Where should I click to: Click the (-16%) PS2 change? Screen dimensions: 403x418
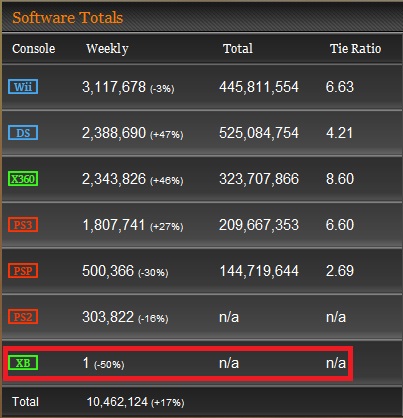pos(153,319)
